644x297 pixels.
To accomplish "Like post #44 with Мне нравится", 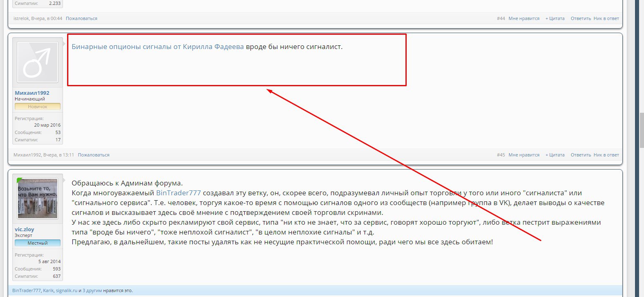I will pos(524,18).
